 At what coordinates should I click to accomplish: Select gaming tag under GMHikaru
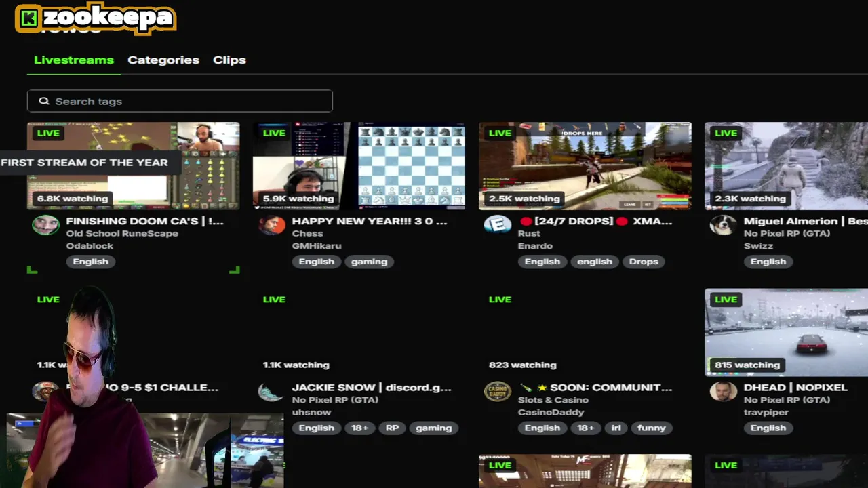(370, 262)
